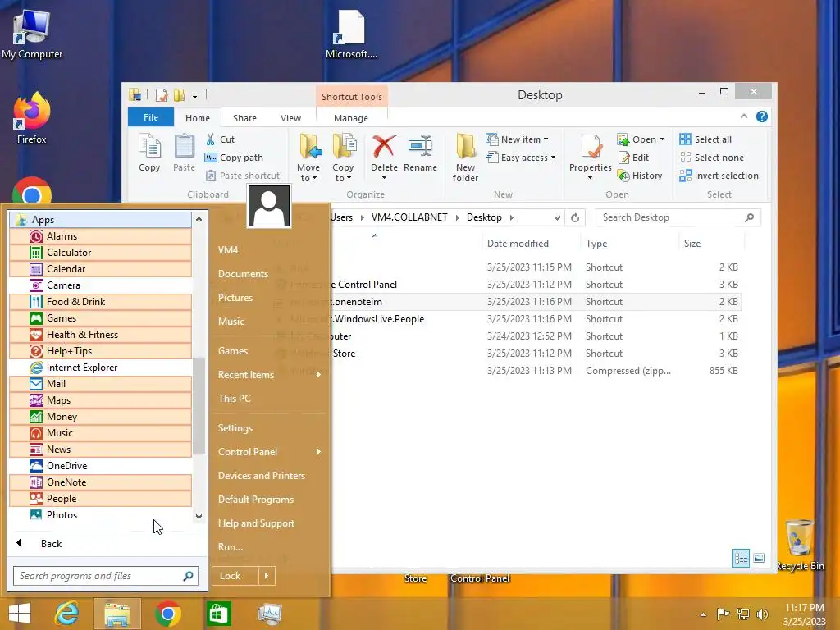Open Food & Drink app
840x630 pixels.
pos(100,302)
